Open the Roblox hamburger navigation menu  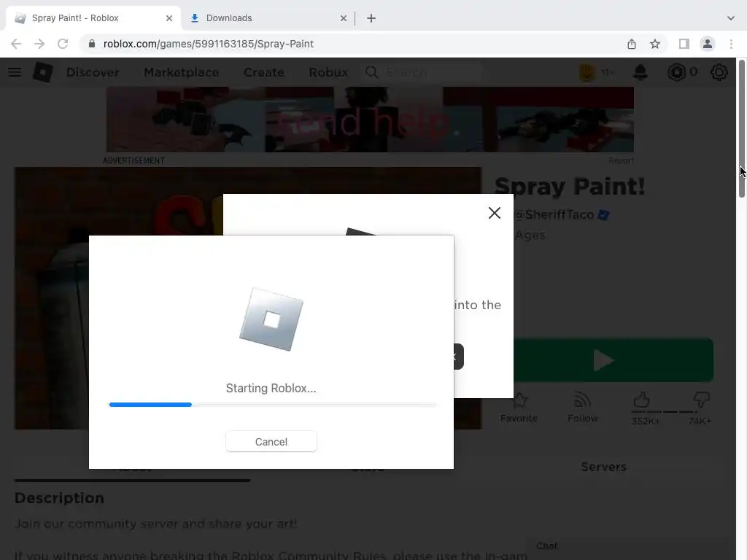15,72
